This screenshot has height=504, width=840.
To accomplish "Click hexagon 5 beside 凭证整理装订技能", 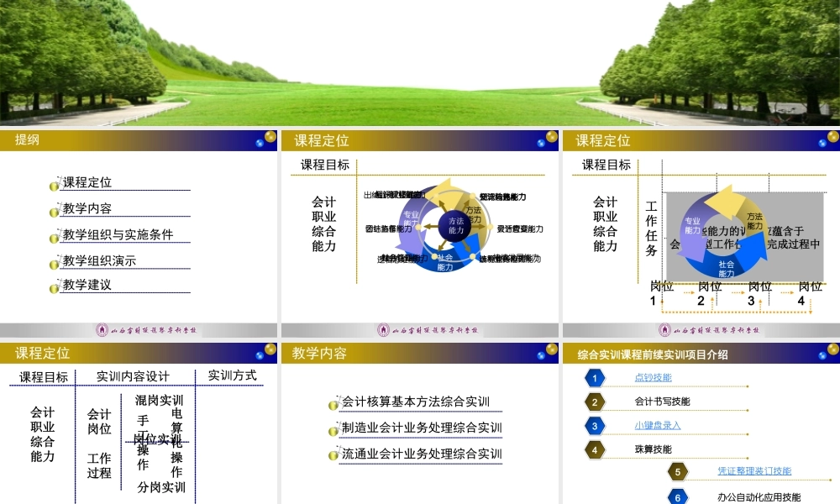I will 678,472.
